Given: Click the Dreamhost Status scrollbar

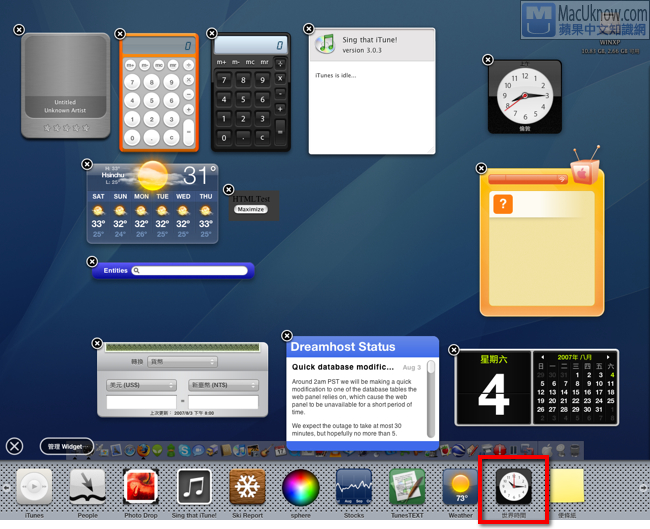Looking at the screenshot, I should point(431,399).
